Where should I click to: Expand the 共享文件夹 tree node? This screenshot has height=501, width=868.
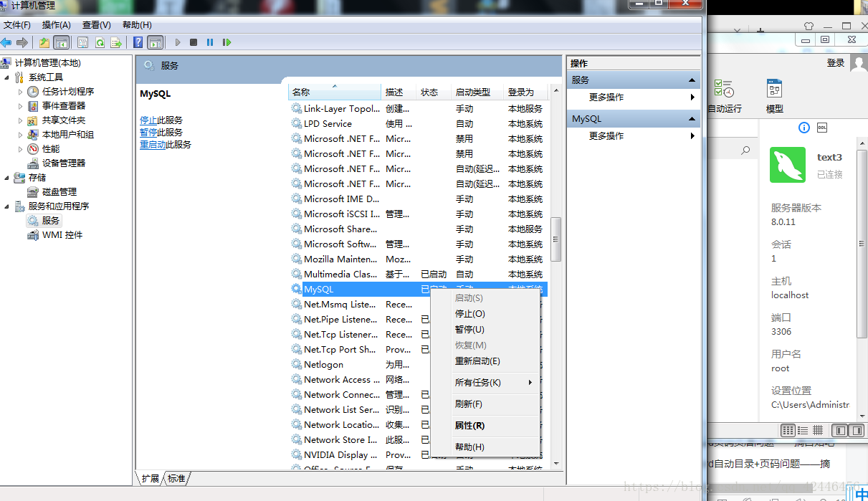coord(21,120)
